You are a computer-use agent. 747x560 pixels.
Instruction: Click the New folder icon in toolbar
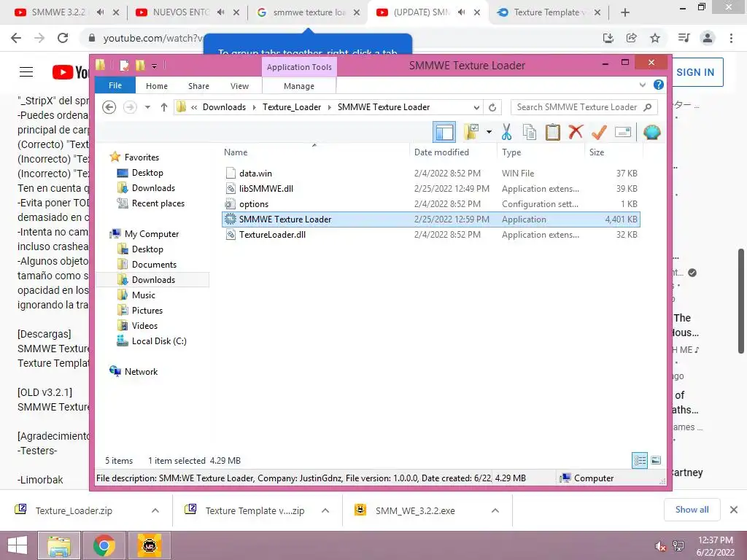coord(471,133)
